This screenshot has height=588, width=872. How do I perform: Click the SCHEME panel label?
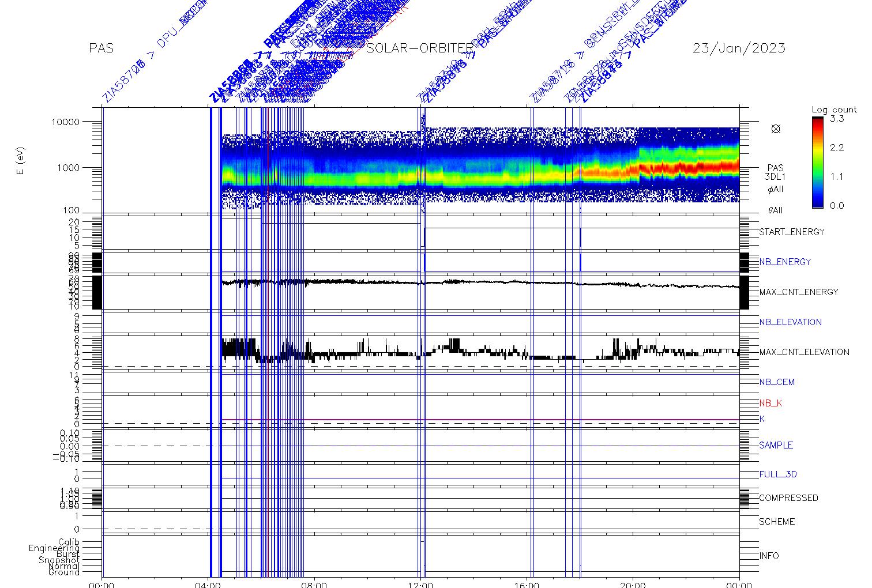(x=777, y=521)
